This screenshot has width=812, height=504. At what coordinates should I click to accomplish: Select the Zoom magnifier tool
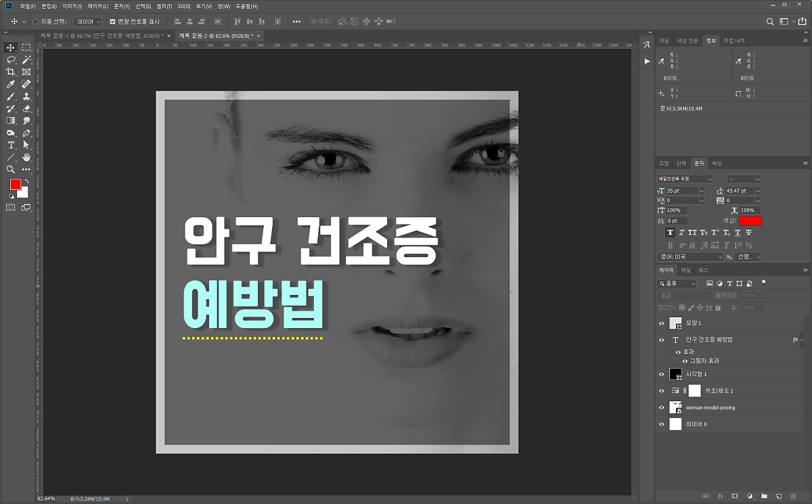click(x=11, y=169)
